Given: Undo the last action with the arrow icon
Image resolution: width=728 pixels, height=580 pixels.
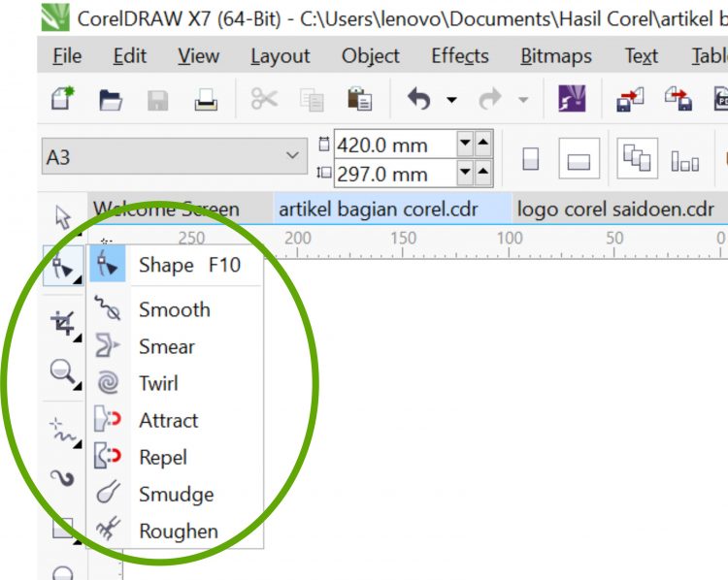Looking at the screenshot, I should tap(419, 99).
